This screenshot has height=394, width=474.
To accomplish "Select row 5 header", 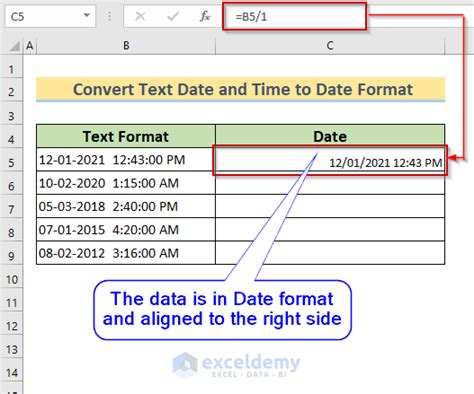I will [11, 163].
